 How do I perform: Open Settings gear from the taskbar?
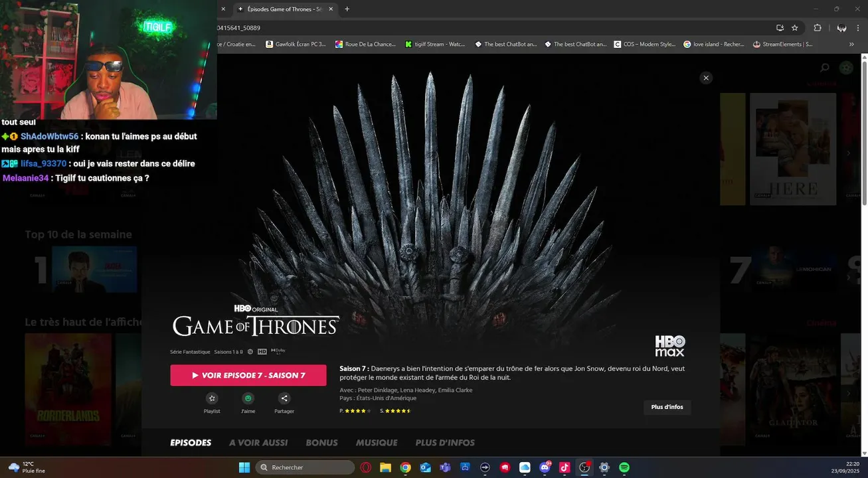tap(604, 467)
